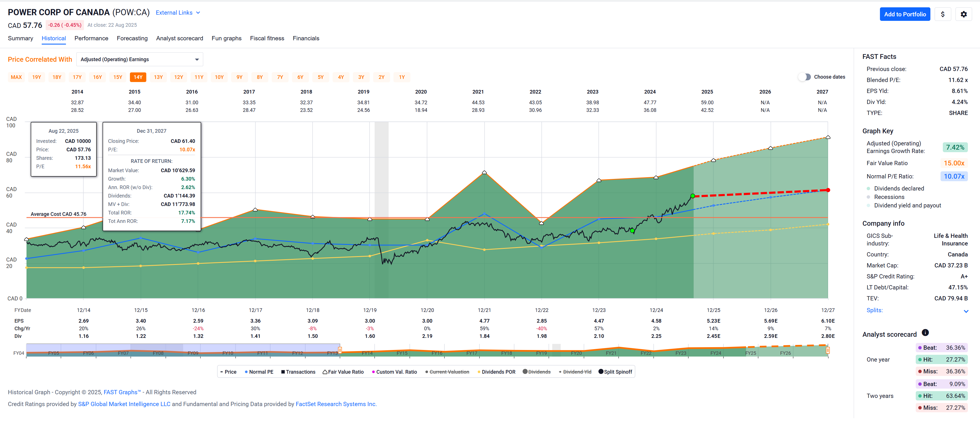Toggle Transactions legend square icon

tap(283, 372)
